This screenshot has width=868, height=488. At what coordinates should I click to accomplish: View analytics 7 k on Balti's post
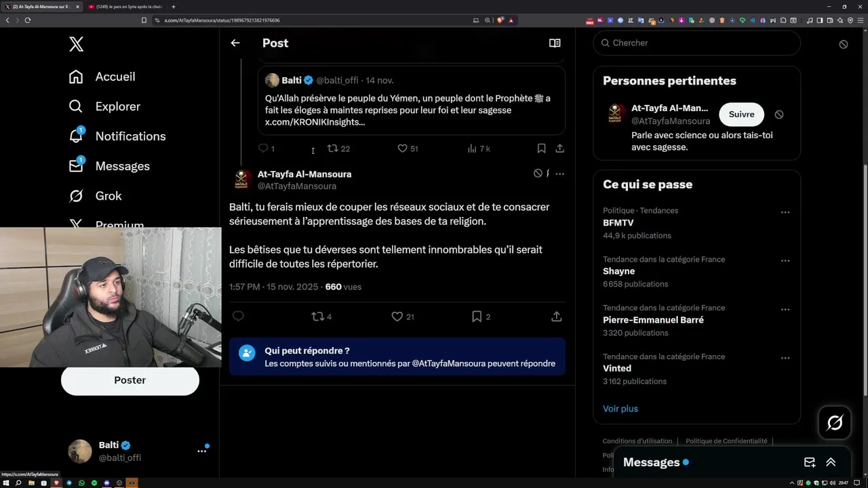tap(478, 148)
